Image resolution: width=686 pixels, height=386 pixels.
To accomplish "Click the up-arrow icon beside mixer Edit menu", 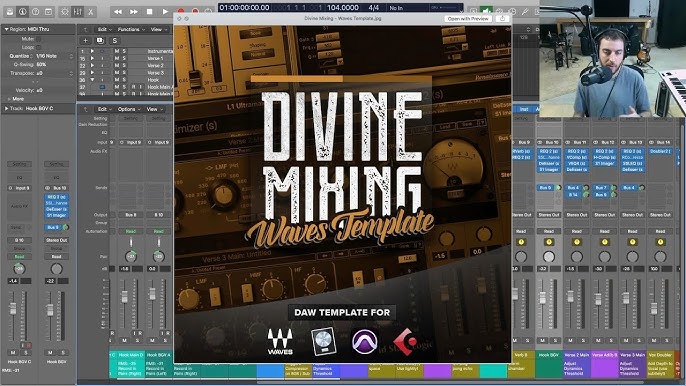I will [85, 109].
